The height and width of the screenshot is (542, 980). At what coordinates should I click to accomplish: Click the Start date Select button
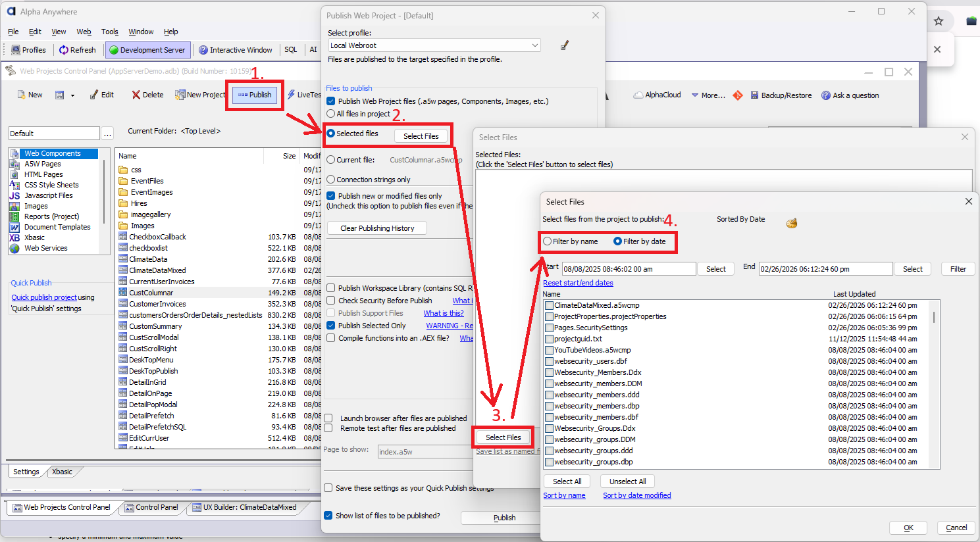(716, 269)
